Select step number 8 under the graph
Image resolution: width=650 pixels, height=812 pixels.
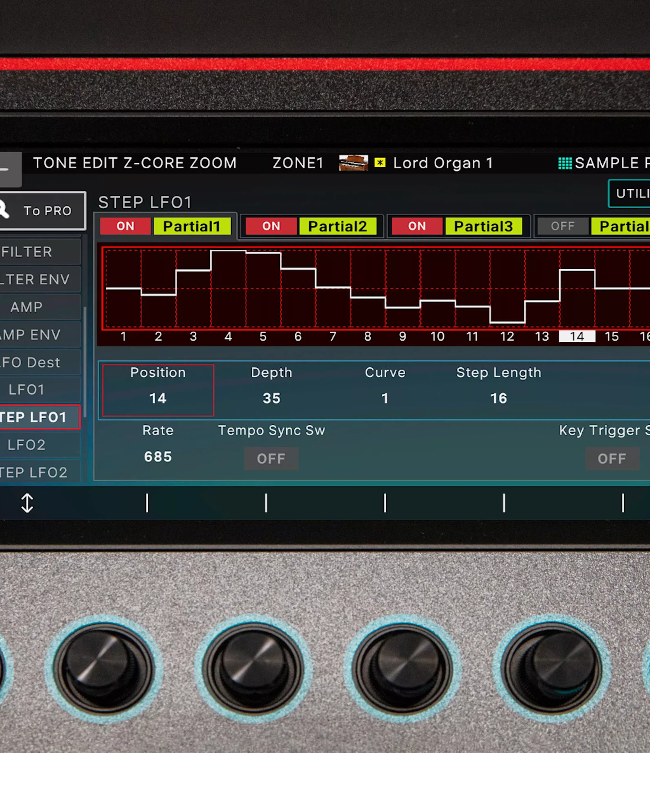(368, 336)
